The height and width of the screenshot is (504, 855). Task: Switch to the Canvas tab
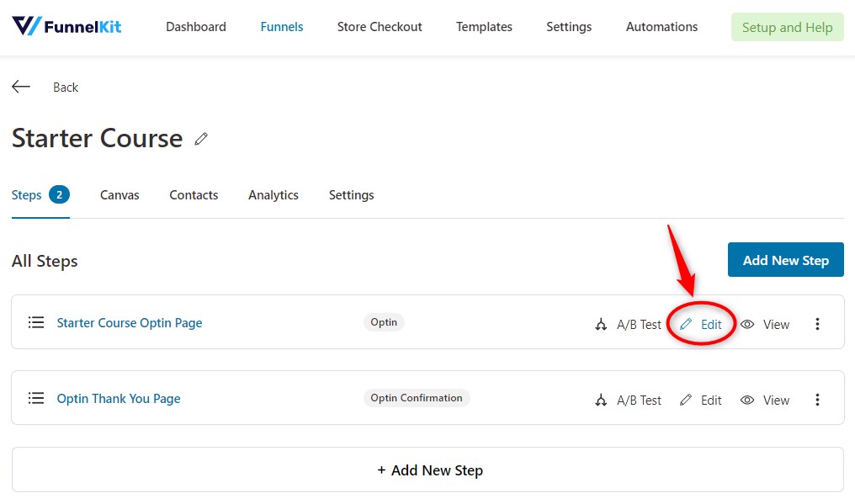click(x=119, y=194)
